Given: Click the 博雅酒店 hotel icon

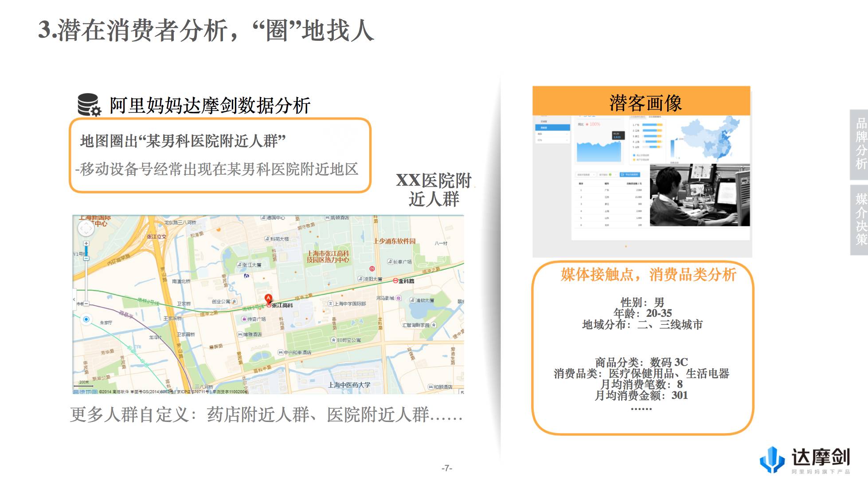Looking at the screenshot, I should point(240,335).
